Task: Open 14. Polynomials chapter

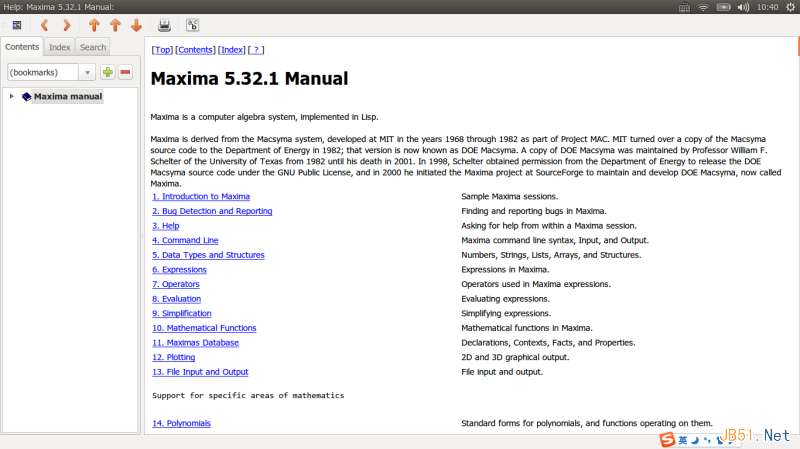Action: pos(181,423)
